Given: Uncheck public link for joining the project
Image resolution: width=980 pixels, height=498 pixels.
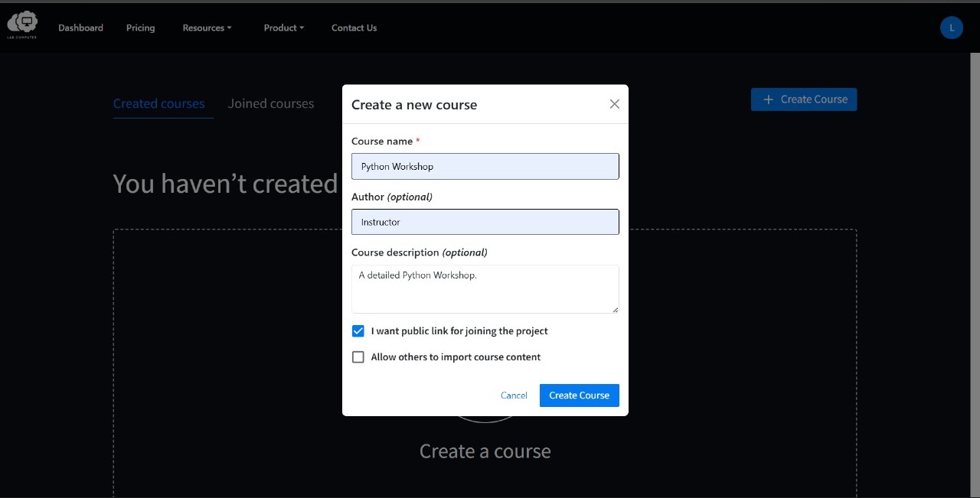Looking at the screenshot, I should 358,331.
